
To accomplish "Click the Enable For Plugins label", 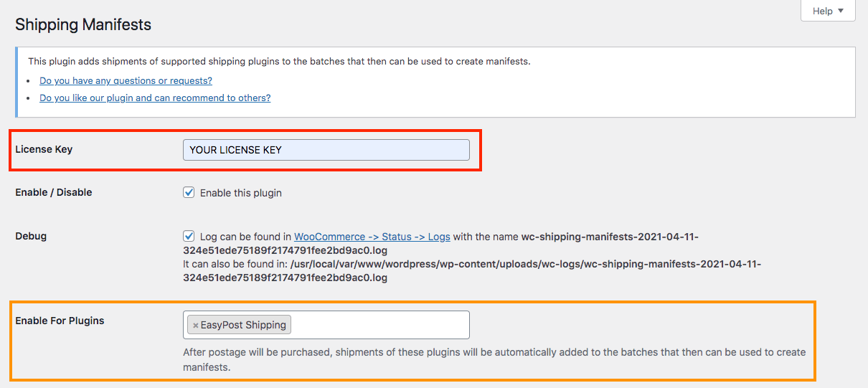I will [x=60, y=321].
